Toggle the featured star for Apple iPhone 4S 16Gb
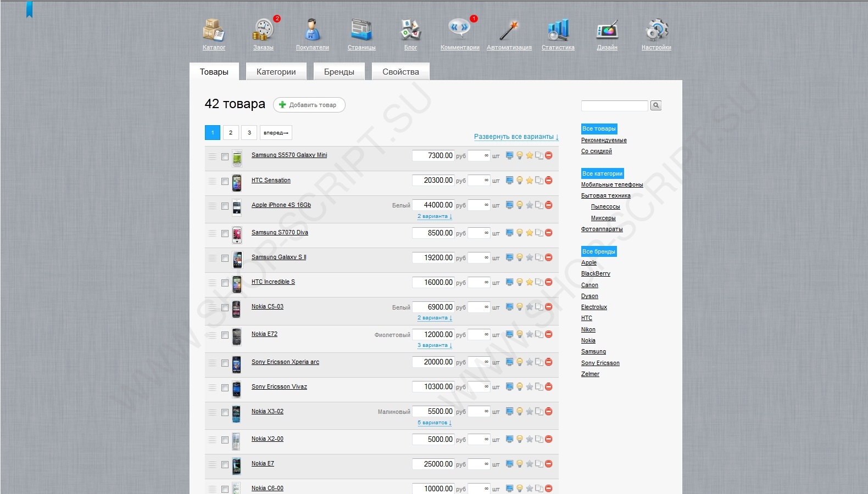Screen dimensions: 868x494 [529, 205]
